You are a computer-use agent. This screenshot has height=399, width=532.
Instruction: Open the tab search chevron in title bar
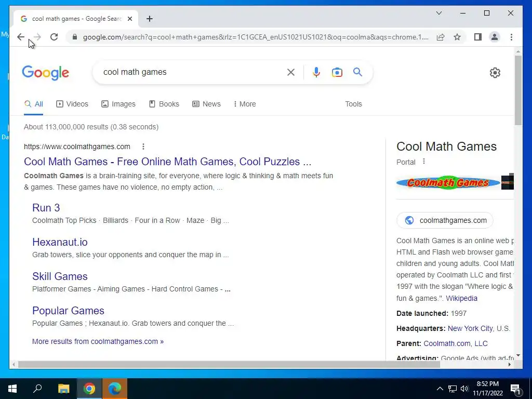pos(438,13)
